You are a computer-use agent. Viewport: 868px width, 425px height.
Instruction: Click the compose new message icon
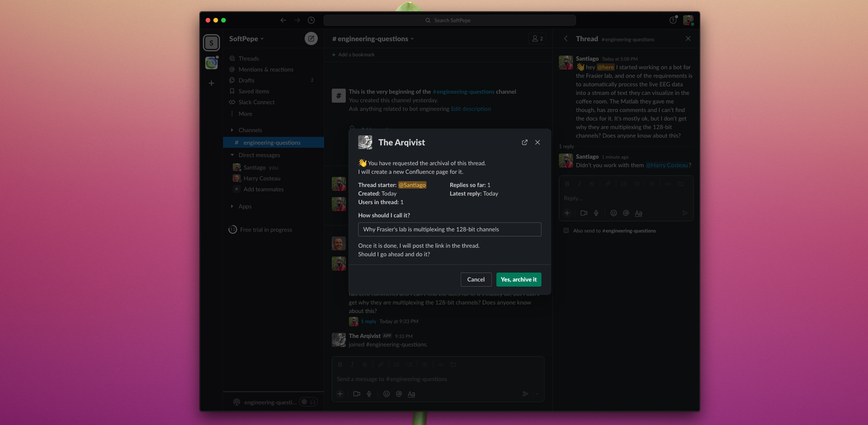coord(311,39)
